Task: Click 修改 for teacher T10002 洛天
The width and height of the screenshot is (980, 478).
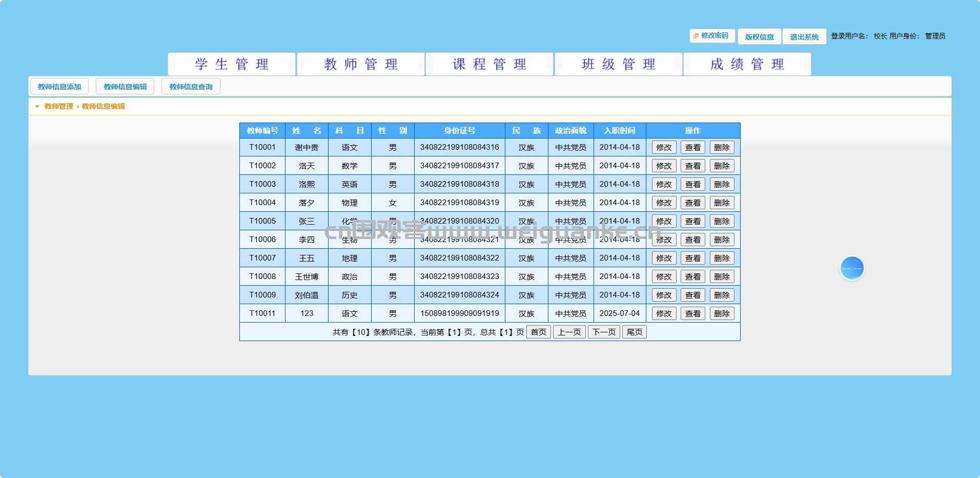Action: click(664, 166)
